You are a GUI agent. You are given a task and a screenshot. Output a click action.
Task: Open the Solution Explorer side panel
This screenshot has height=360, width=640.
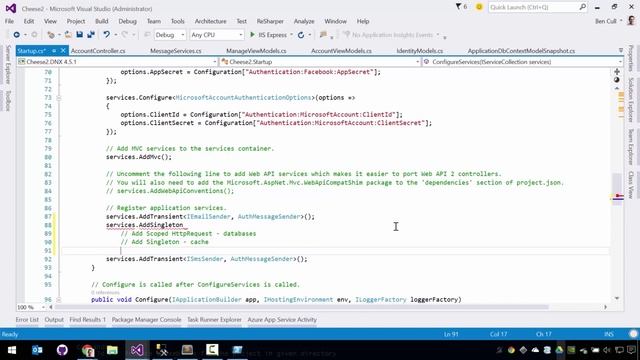[631, 100]
